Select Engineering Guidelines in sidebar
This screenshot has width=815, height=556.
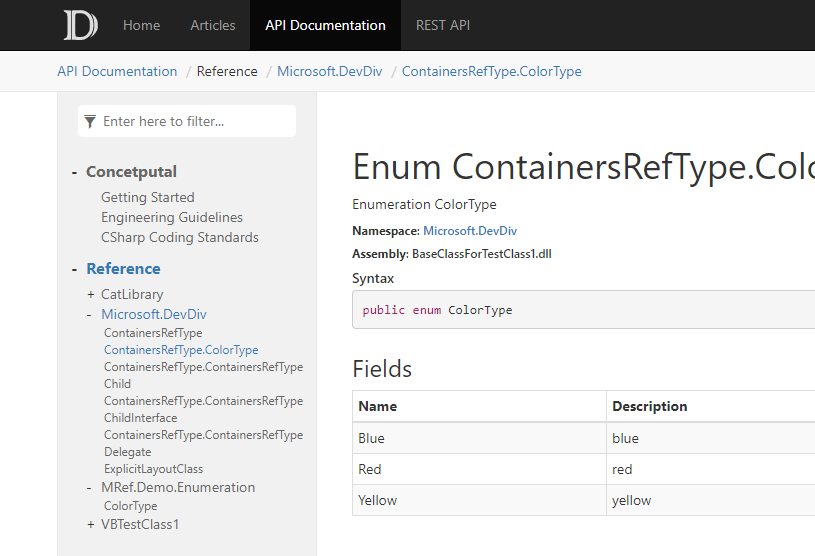pos(172,217)
